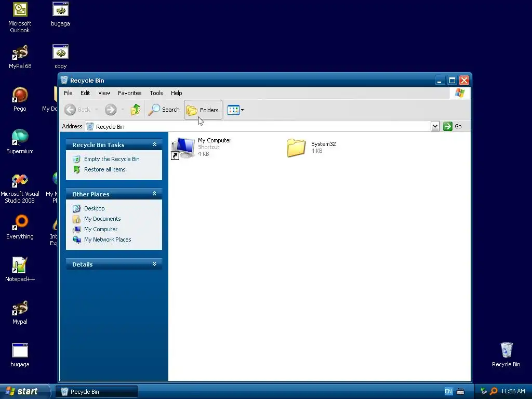Open the Tools menu
The image size is (532, 399).
tap(156, 93)
